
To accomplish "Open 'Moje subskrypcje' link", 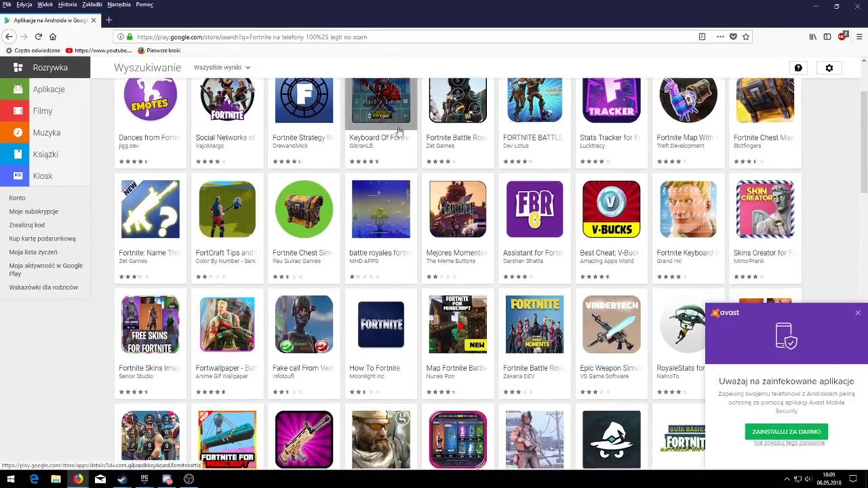I will pos(33,211).
